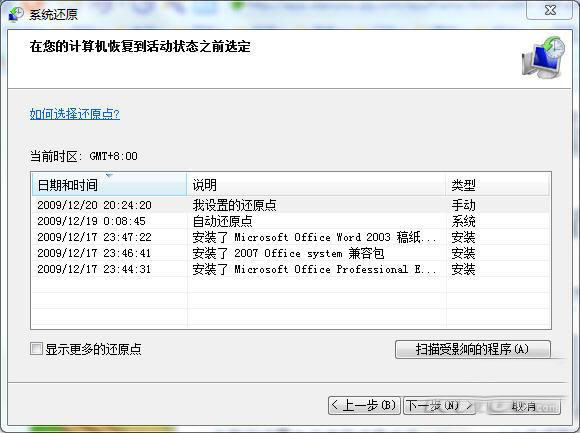Click the System Restore title bar icon
The width and height of the screenshot is (580, 433).
pyautogui.click(x=16, y=14)
